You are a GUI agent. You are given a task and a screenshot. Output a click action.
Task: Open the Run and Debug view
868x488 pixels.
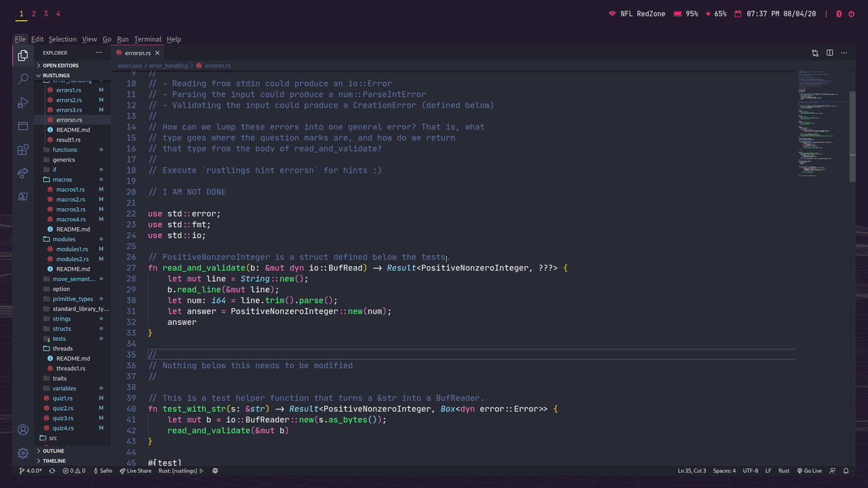point(23,102)
